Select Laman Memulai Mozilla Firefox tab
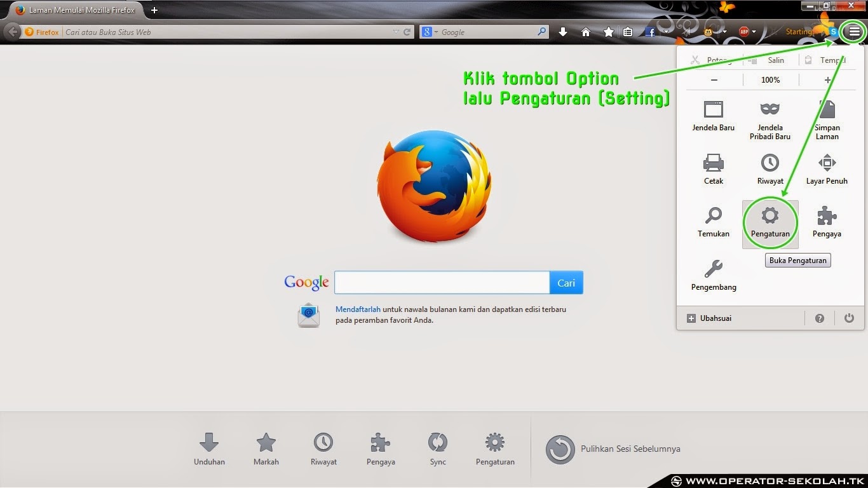 coord(76,10)
